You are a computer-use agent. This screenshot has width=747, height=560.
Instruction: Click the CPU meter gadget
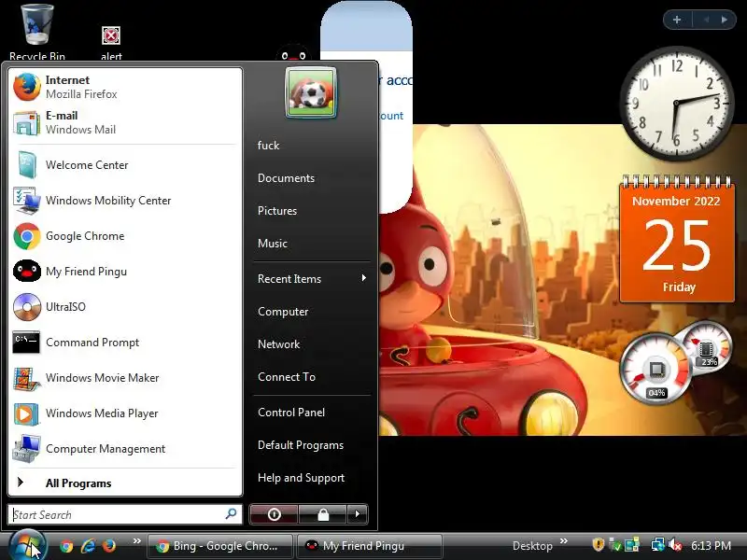(x=656, y=369)
